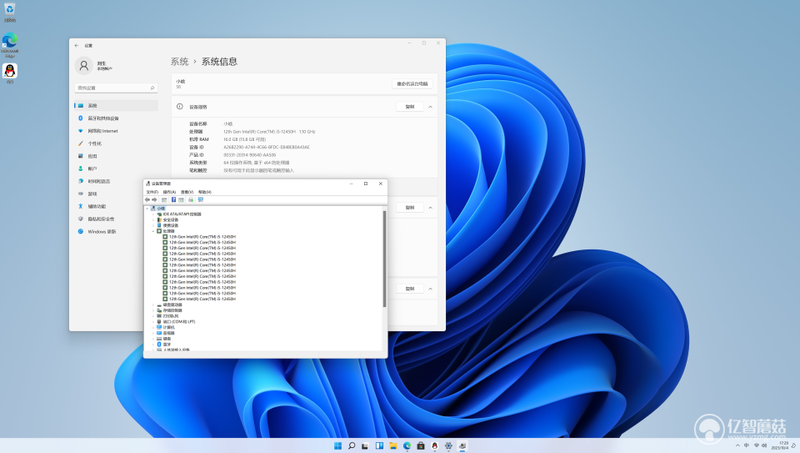This screenshot has width=800, height=453.
Task: Open 隐私和安全性 in Settings sidebar
Action: (116, 219)
